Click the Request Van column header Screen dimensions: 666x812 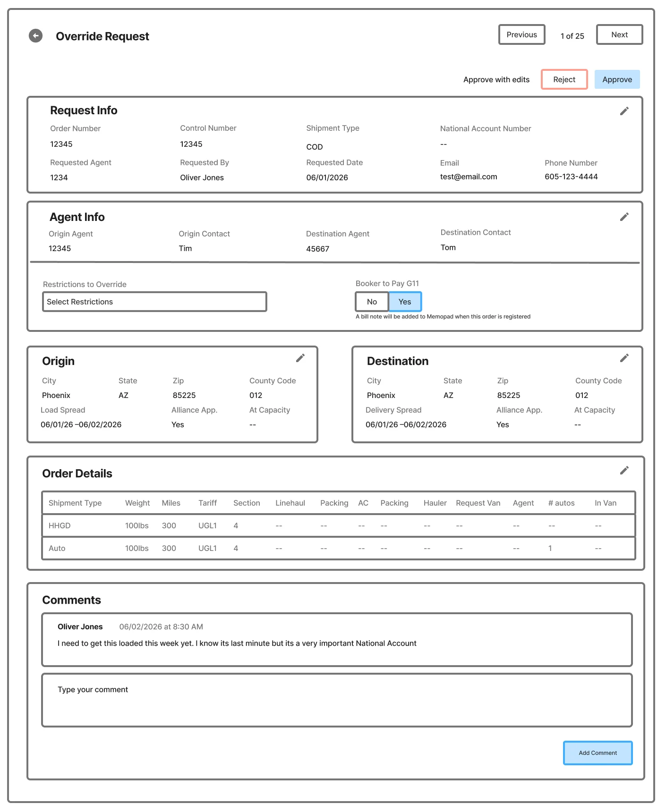coord(478,503)
